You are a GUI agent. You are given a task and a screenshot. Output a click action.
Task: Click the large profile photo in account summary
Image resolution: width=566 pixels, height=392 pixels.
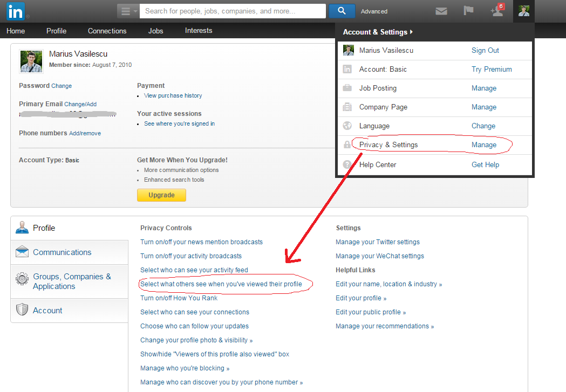coord(31,61)
